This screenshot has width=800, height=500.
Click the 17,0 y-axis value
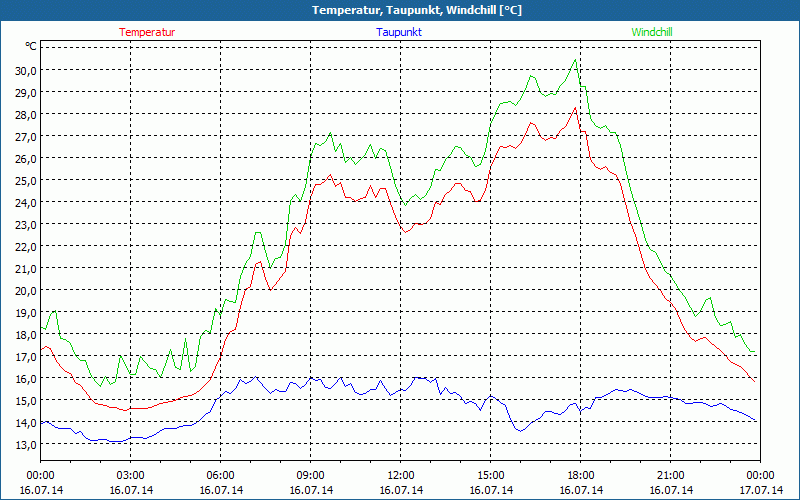pyautogui.click(x=26, y=356)
